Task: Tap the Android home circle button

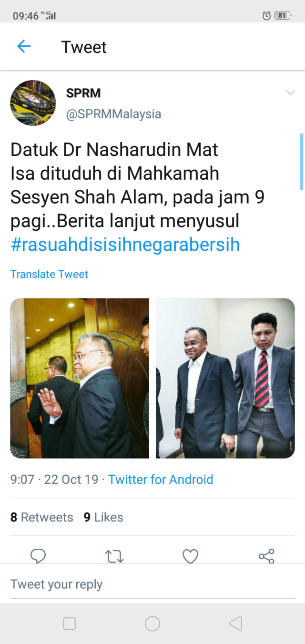Action: coord(152,624)
